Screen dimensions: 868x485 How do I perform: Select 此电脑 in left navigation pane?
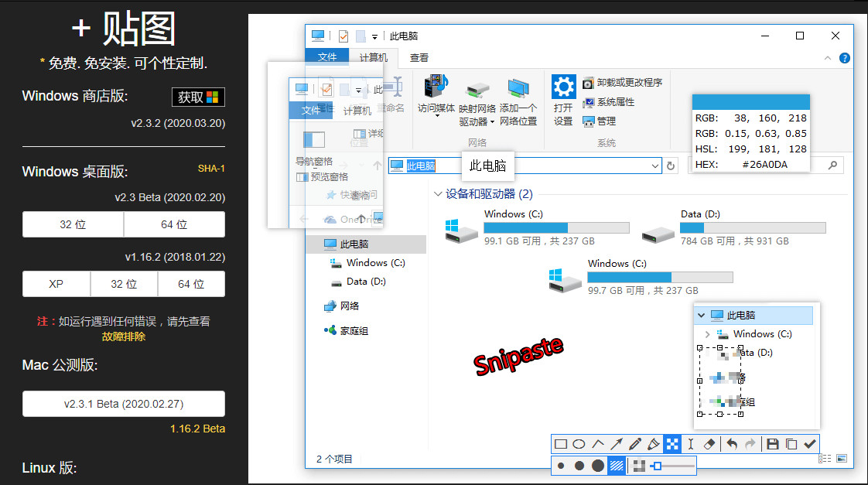click(366, 244)
